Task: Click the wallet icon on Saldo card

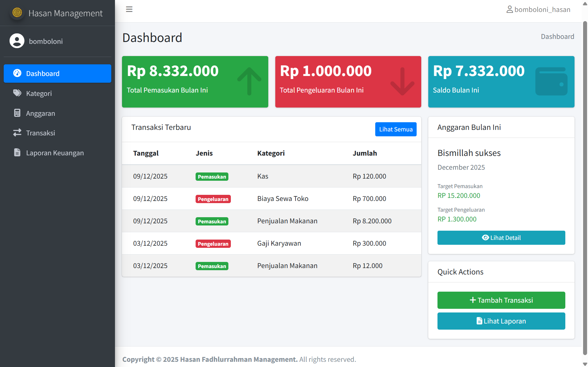Action: point(551,81)
